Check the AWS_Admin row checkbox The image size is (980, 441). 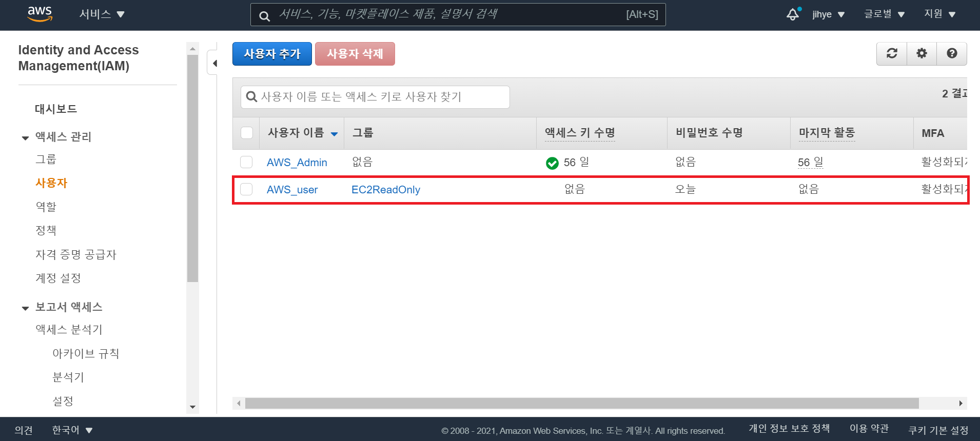click(246, 162)
